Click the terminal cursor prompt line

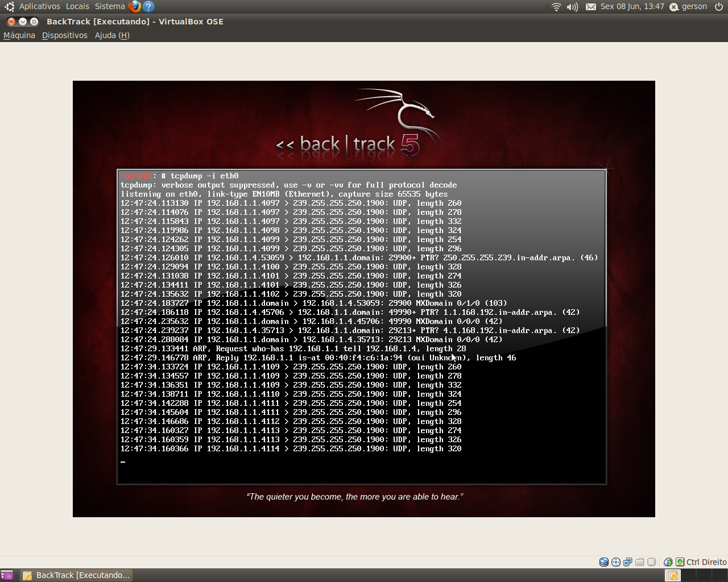pyautogui.click(x=123, y=462)
